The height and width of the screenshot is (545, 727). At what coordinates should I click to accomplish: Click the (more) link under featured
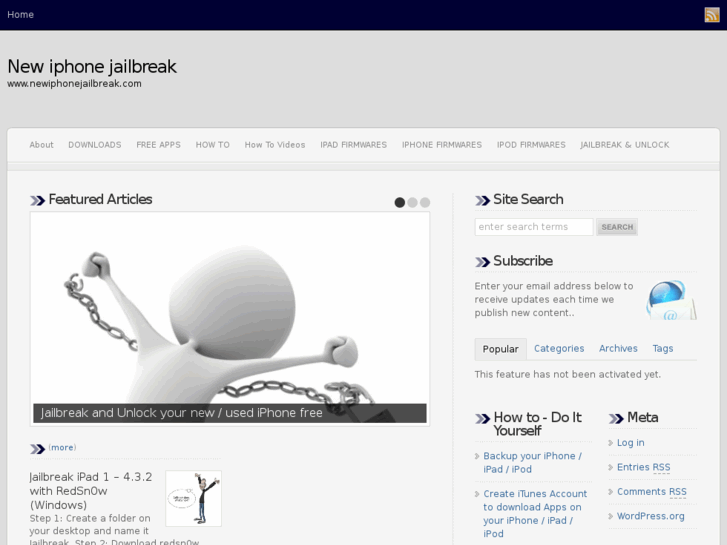(x=62, y=447)
